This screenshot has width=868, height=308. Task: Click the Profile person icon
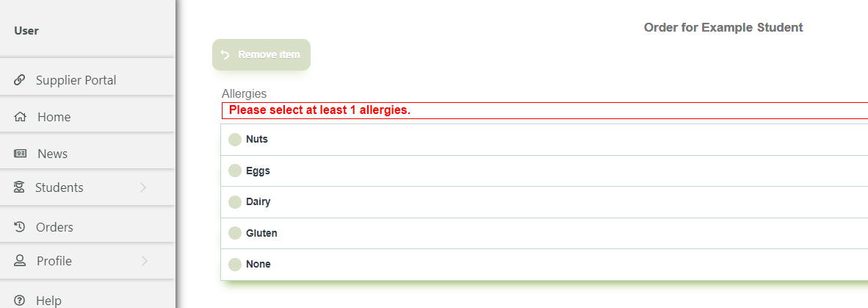[x=20, y=261]
